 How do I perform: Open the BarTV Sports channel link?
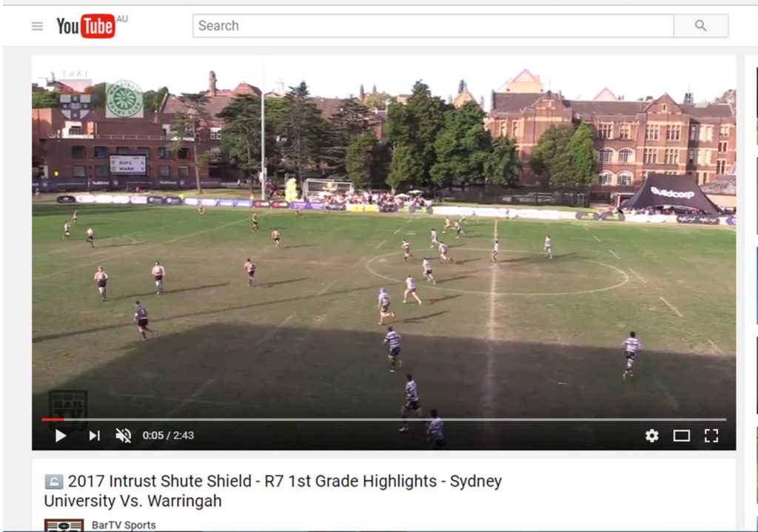coord(124,525)
